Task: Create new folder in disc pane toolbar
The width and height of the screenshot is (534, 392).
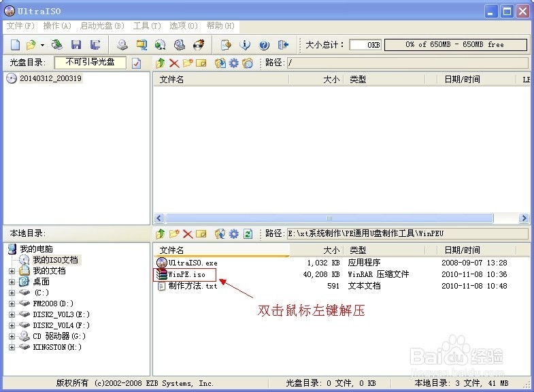Action: click(x=187, y=63)
